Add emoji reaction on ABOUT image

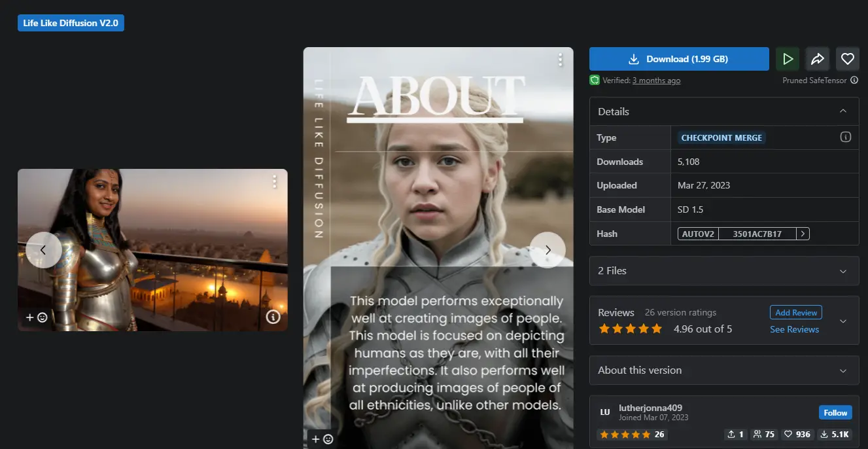click(322, 439)
